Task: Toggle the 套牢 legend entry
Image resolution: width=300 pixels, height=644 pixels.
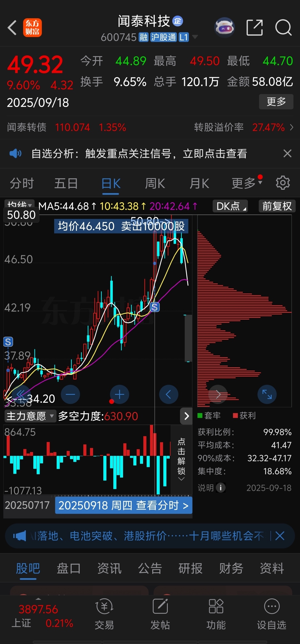Action: [209, 416]
